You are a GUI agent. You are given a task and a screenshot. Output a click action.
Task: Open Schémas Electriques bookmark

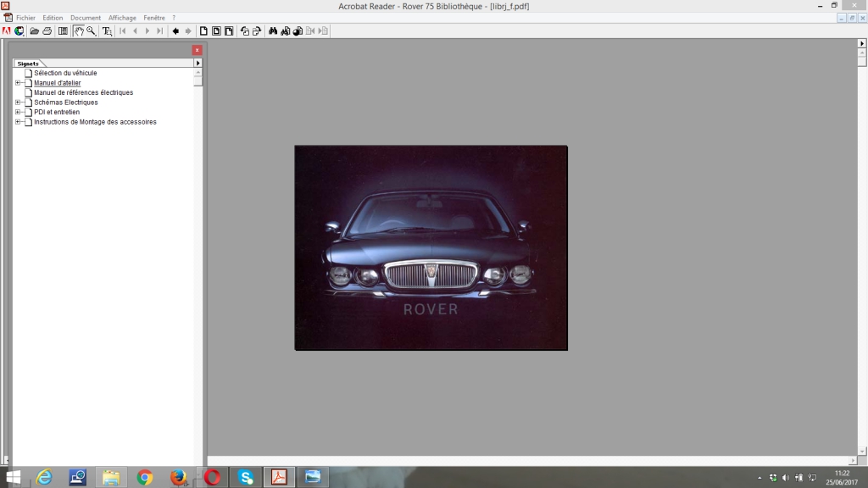point(66,103)
